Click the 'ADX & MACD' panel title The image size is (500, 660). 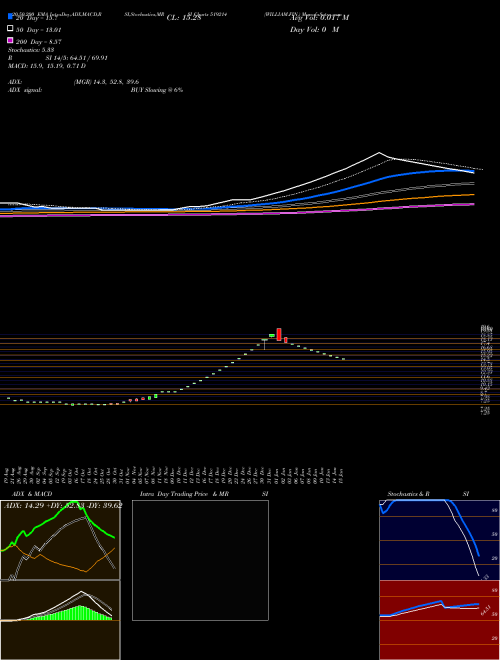click(32, 494)
